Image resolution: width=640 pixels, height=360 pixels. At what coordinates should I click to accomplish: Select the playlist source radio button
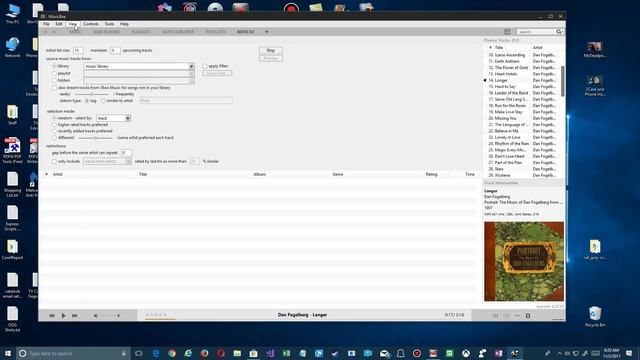pos(54,73)
